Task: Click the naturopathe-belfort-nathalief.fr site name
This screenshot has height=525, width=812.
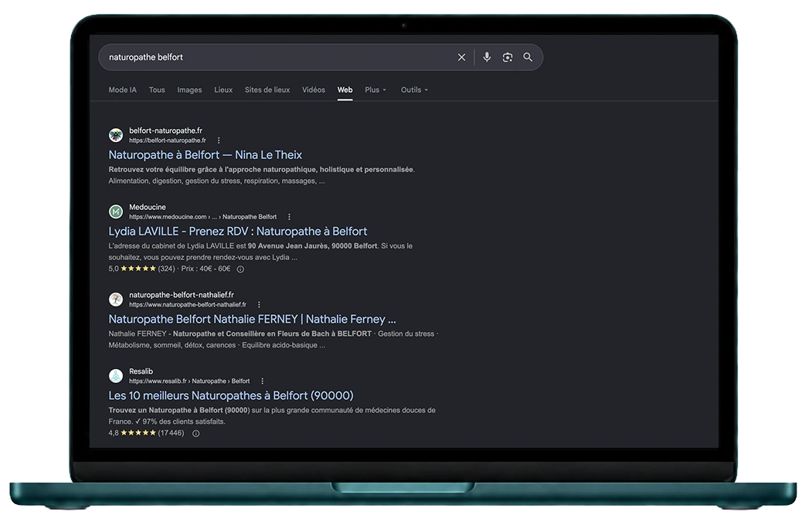Action: click(x=182, y=295)
